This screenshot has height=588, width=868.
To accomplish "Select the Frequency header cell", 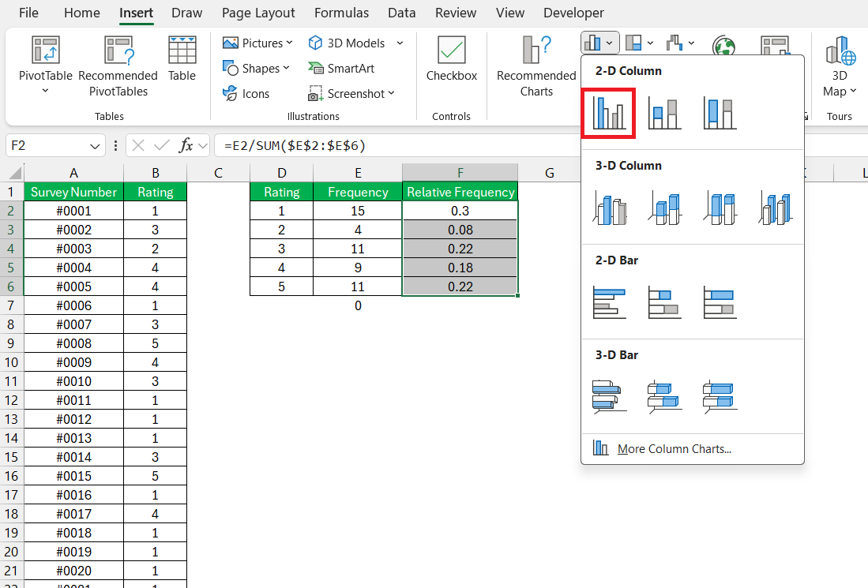I will [x=358, y=192].
